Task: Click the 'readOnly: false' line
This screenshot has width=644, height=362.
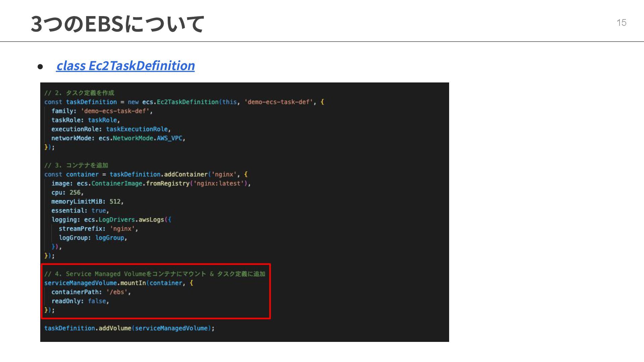Action: pyautogui.click(x=80, y=301)
